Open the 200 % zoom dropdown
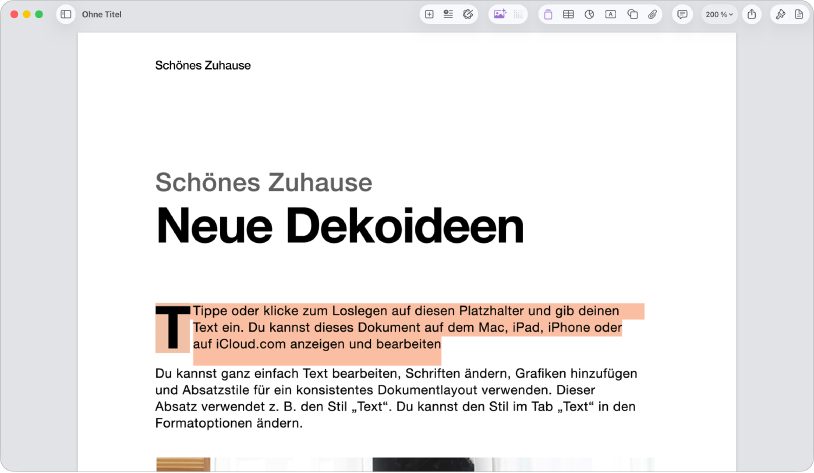 coord(719,15)
